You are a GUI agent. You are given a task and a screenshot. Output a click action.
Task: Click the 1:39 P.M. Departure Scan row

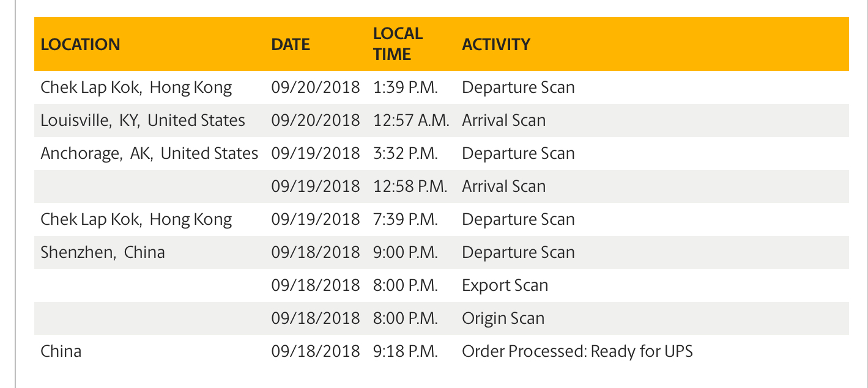click(518, 87)
